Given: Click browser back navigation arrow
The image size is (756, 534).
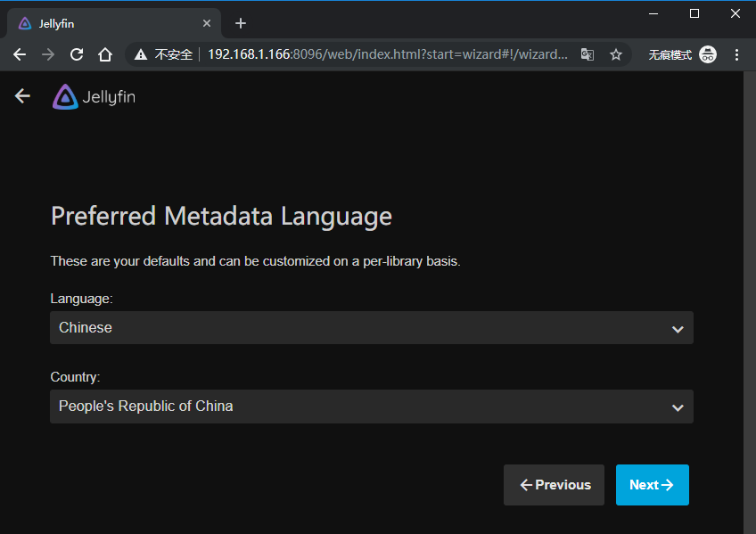Looking at the screenshot, I should coord(20,54).
